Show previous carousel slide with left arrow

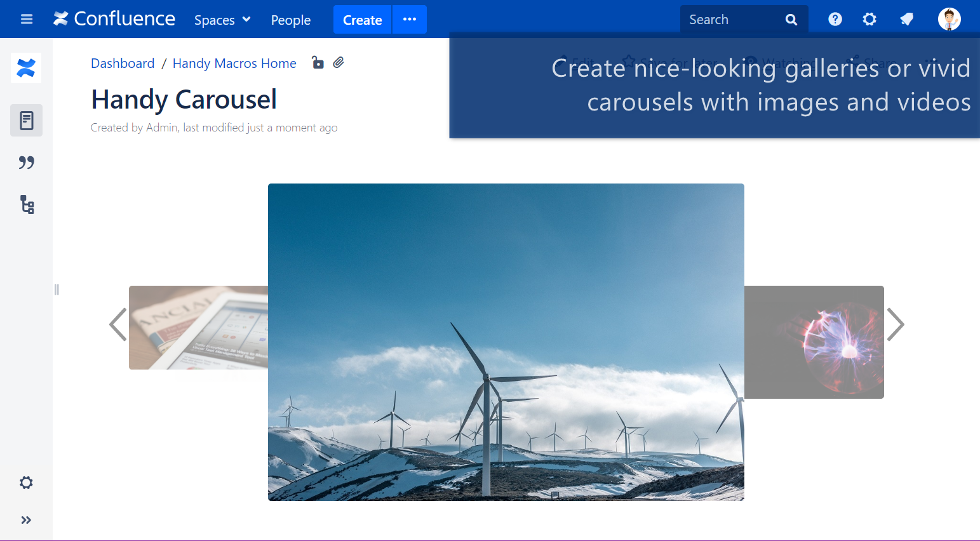[118, 324]
